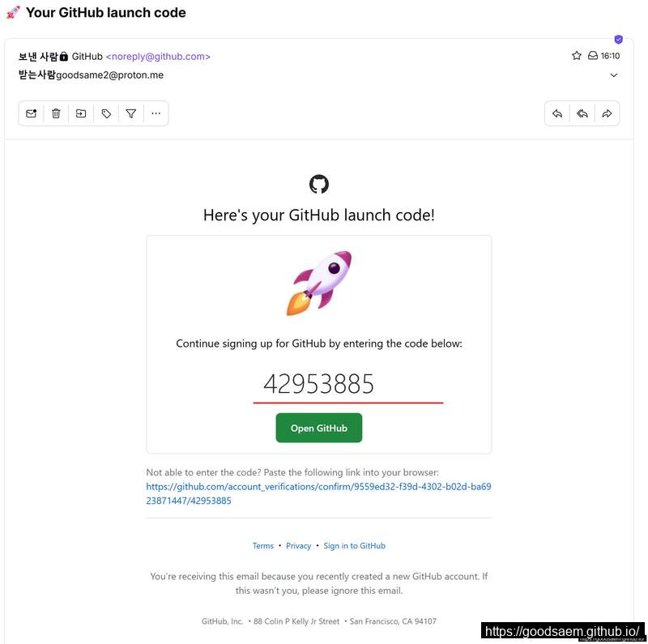Image resolution: width=648 pixels, height=644 pixels.
Task: Follow the Sign in to GitHub link
Action: (x=354, y=546)
